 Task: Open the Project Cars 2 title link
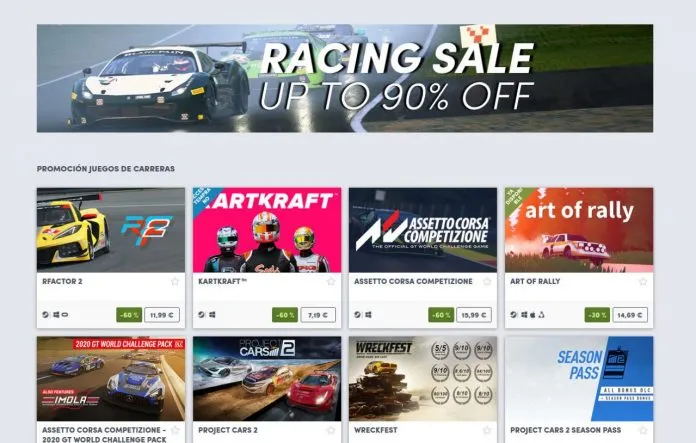click(x=228, y=430)
